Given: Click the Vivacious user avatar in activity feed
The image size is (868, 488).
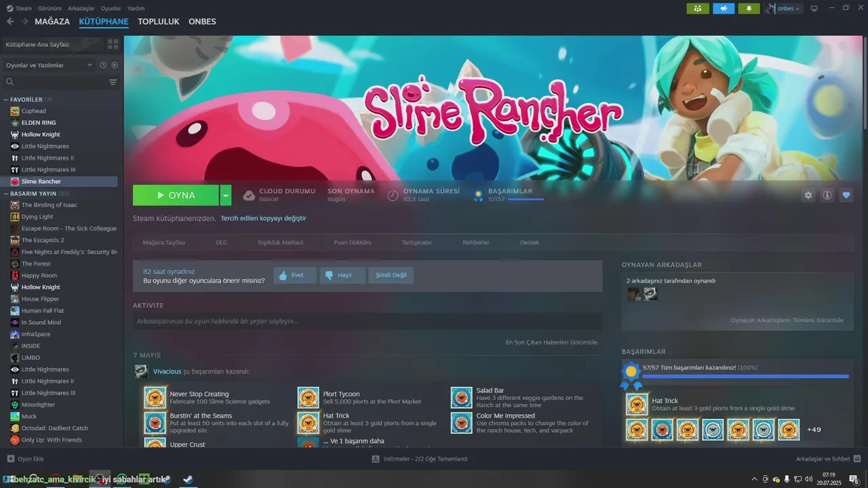Looking at the screenshot, I should [141, 371].
